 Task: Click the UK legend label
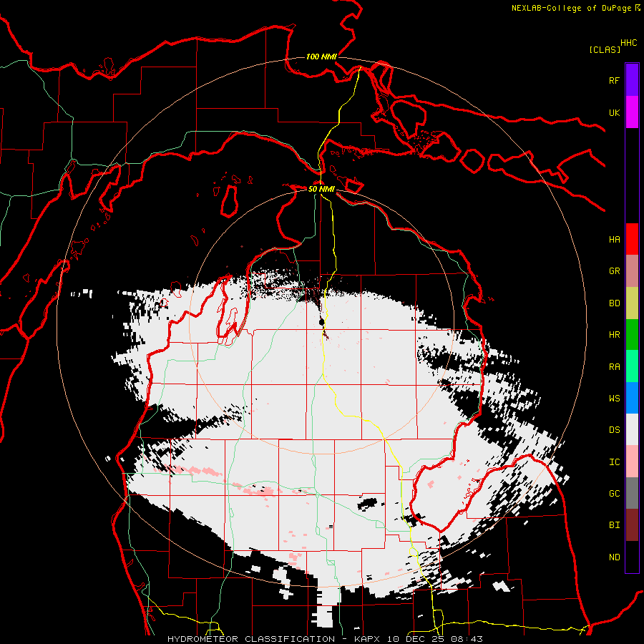614,112
